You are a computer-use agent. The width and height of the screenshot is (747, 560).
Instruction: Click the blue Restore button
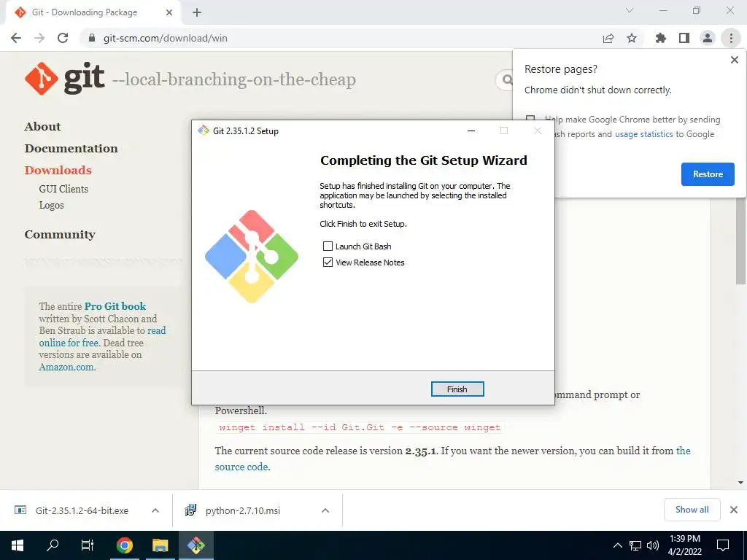pos(708,174)
